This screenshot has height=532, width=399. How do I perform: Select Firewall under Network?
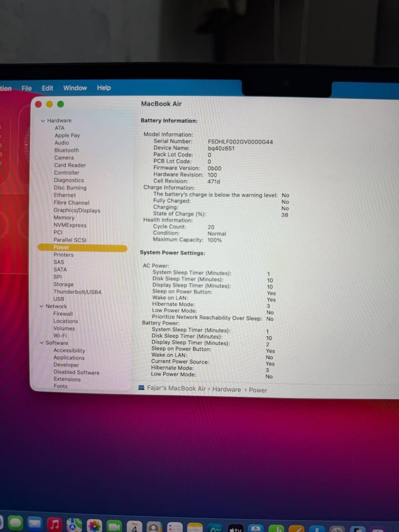tap(63, 314)
